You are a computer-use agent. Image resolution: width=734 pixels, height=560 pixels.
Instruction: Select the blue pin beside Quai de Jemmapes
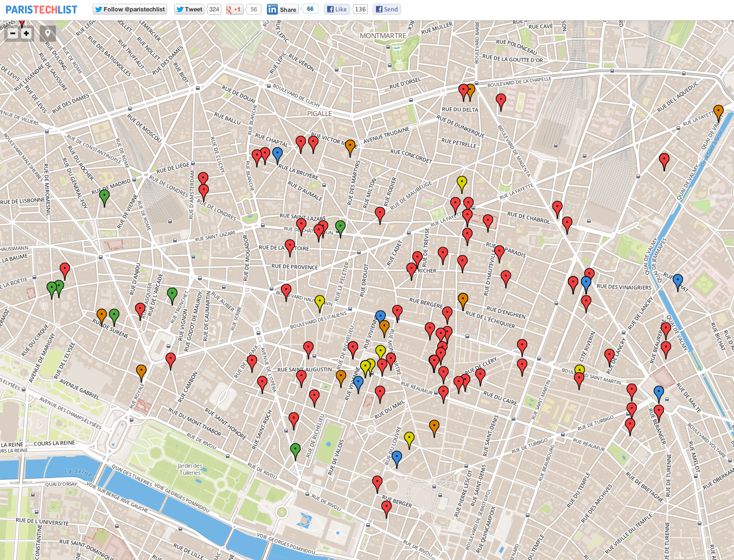coord(678,282)
